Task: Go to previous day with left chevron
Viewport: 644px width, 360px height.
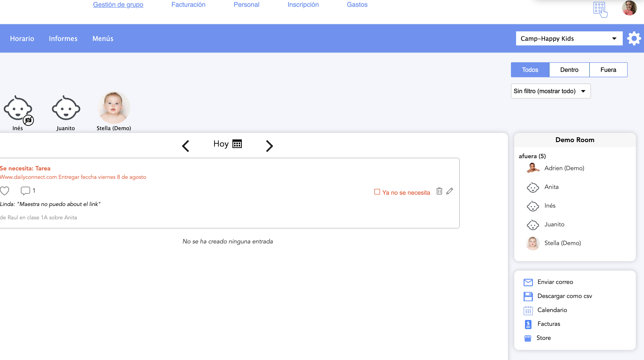Action: coord(185,146)
